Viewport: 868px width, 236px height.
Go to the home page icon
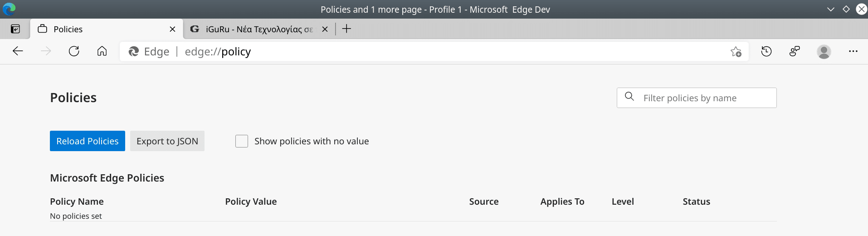pos(102,51)
